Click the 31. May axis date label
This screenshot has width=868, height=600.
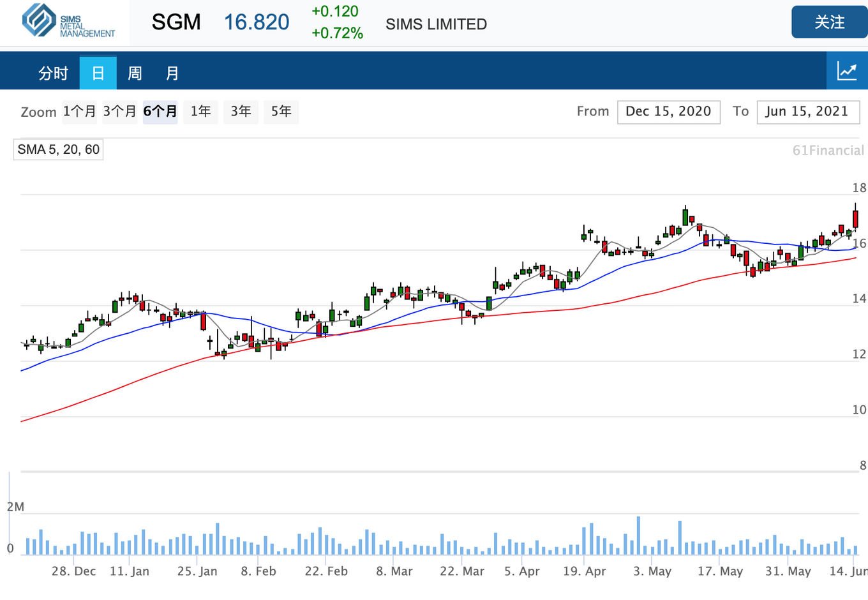tap(788, 571)
